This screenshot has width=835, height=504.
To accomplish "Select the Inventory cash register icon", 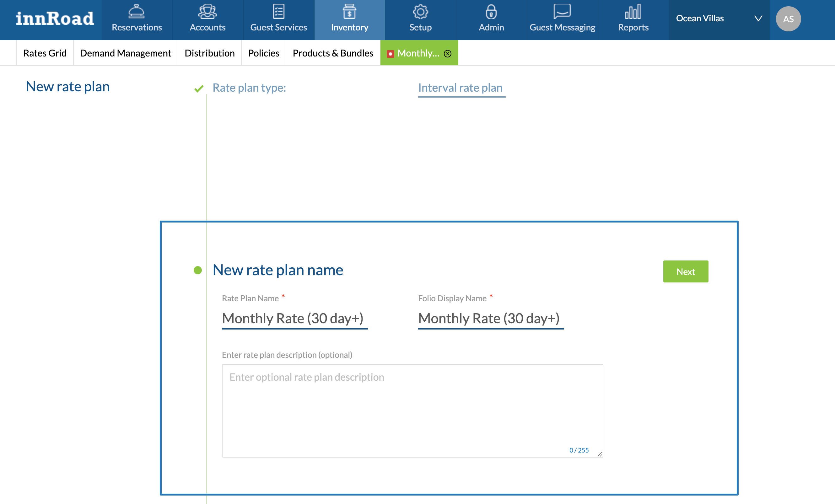I will click(349, 12).
